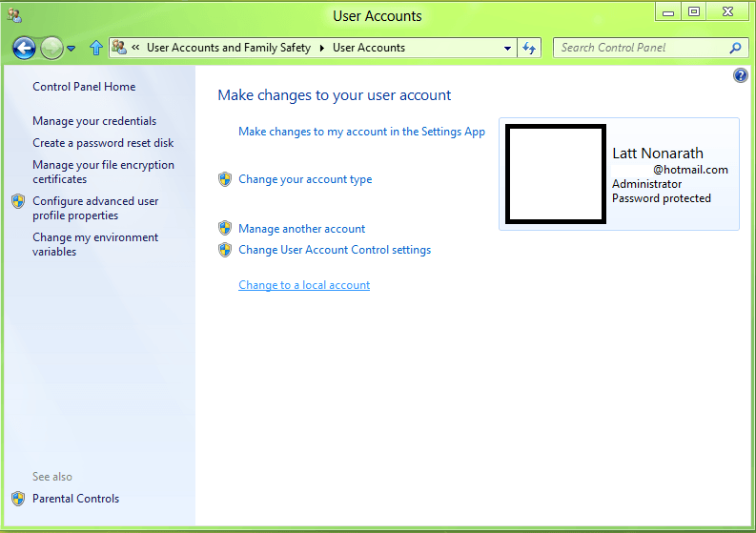Click the account profile picture
The image size is (756, 533).
click(556, 174)
